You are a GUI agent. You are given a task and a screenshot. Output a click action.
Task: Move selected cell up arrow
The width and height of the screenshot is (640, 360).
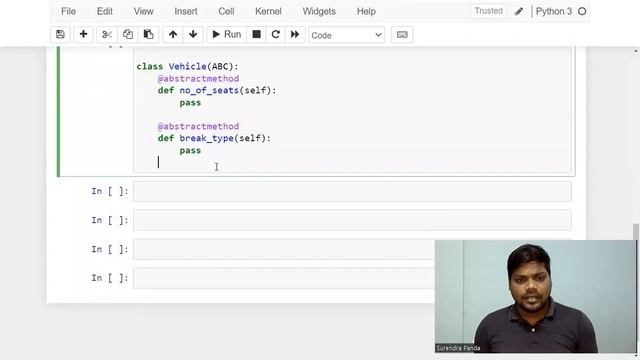pos(173,35)
